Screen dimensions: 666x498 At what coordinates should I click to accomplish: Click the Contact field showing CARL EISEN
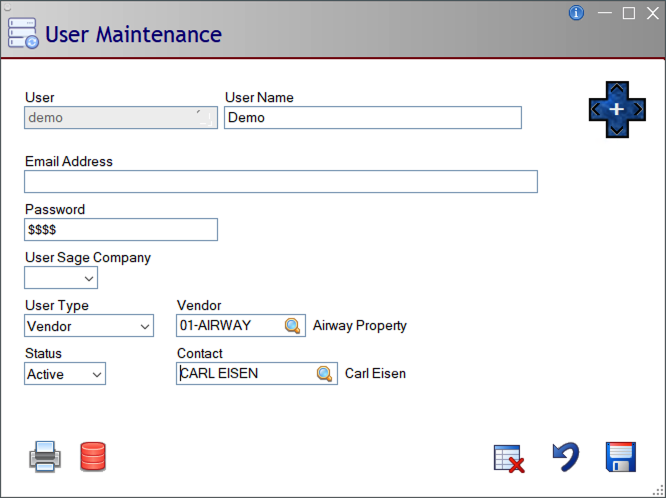point(243,374)
